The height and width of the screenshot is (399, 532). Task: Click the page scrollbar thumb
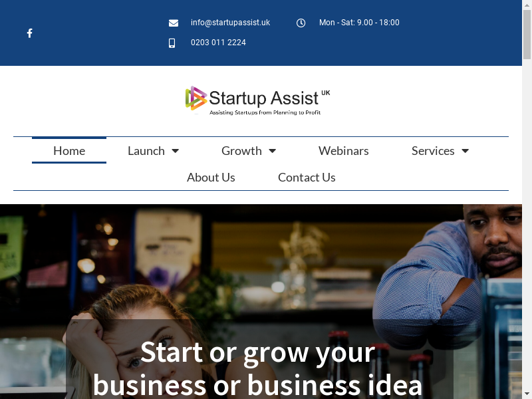pyautogui.click(x=527, y=35)
